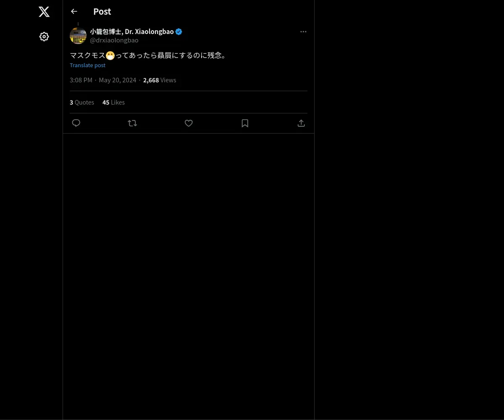
Task: Click the mask face emoji in post
Action: (110, 55)
